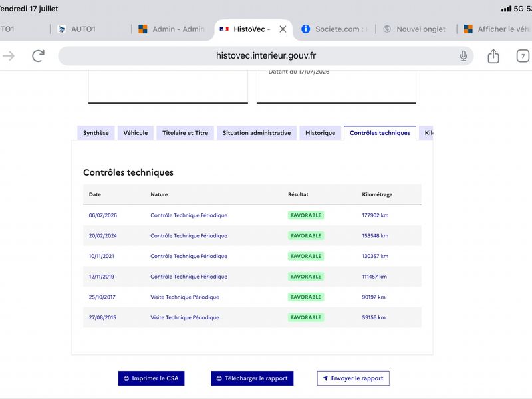Click the histovec.interieur.gouv.fr address bar
Screen dimensions: 532x399
point(265,56)
